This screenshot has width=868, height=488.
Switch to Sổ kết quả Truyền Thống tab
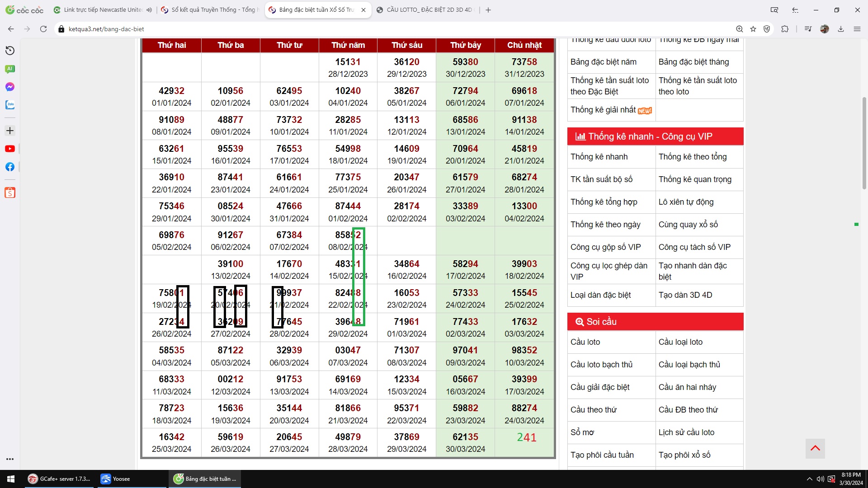[x=212, y=10]
